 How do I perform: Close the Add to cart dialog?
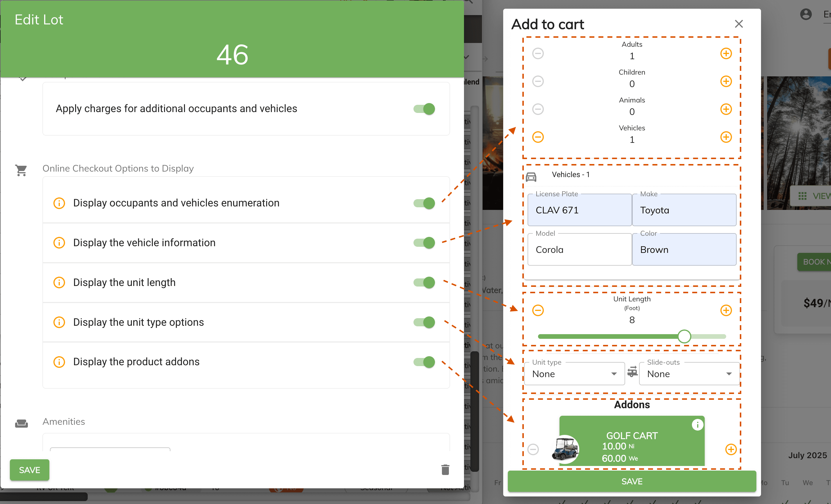point(739,24)
